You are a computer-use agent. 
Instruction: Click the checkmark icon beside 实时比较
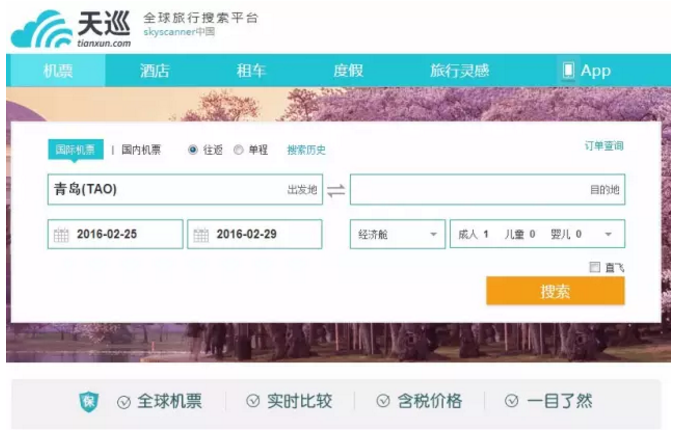pos(254,402)
